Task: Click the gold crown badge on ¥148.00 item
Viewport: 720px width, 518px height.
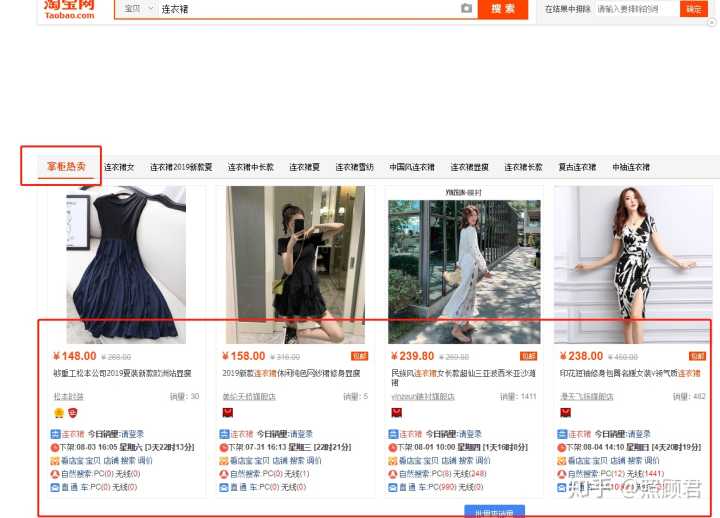Action: point(59,413)
